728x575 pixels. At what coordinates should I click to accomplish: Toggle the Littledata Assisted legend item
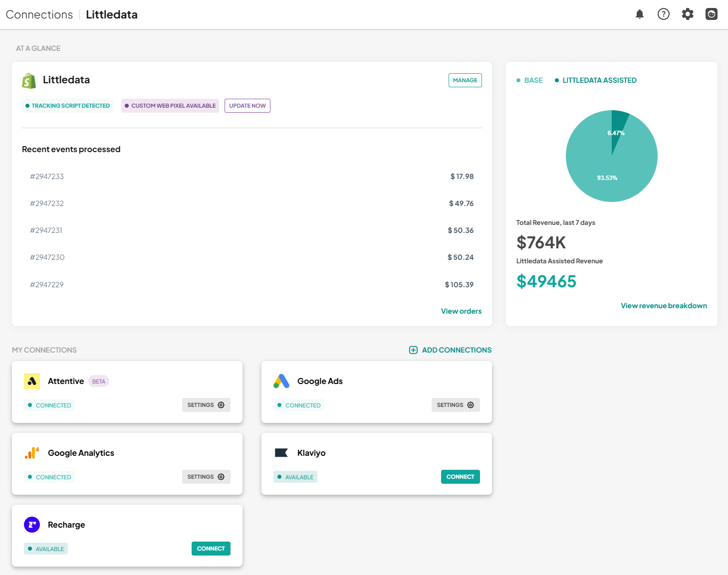[x=596, y=80]
